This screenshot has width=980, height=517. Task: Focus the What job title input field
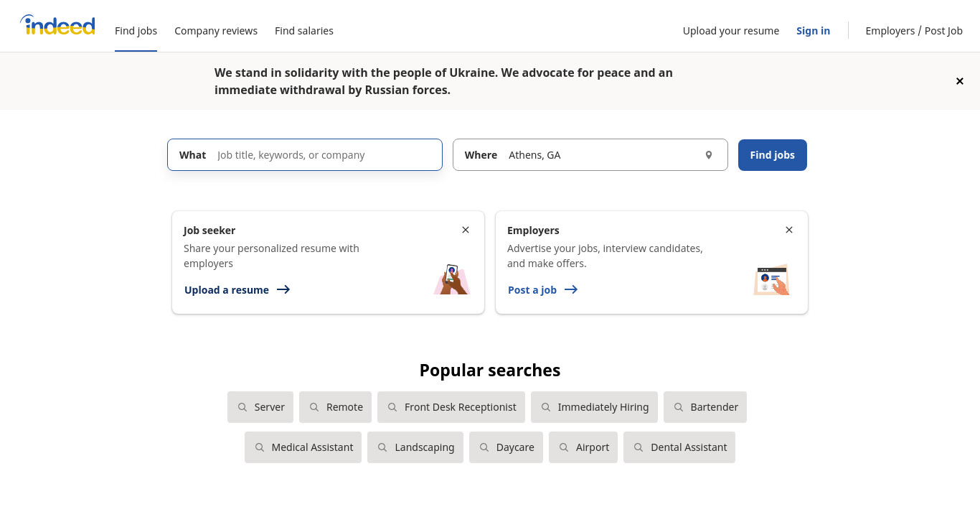click(x=305, y=155)
